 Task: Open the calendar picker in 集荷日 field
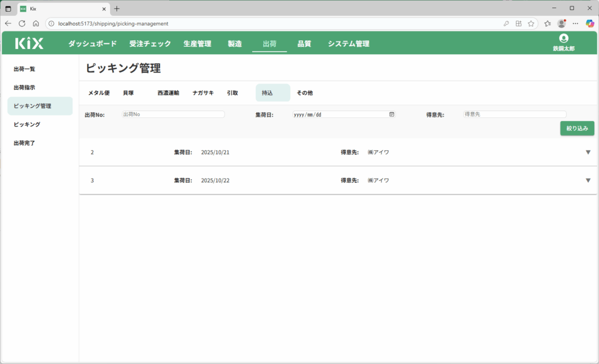[x=391, y=115]
